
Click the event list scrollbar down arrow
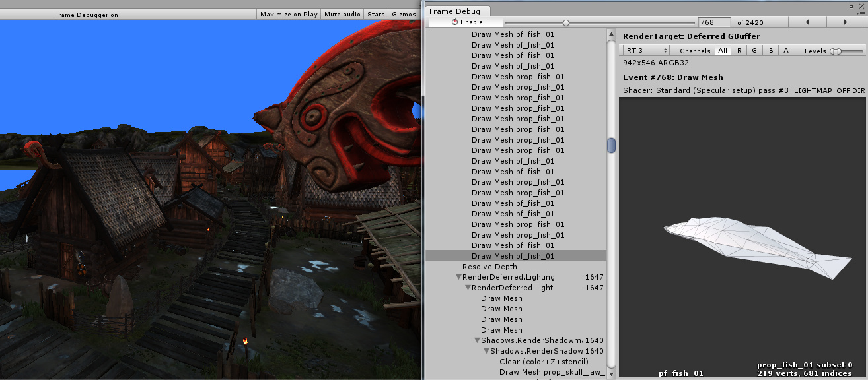(612, 375)
